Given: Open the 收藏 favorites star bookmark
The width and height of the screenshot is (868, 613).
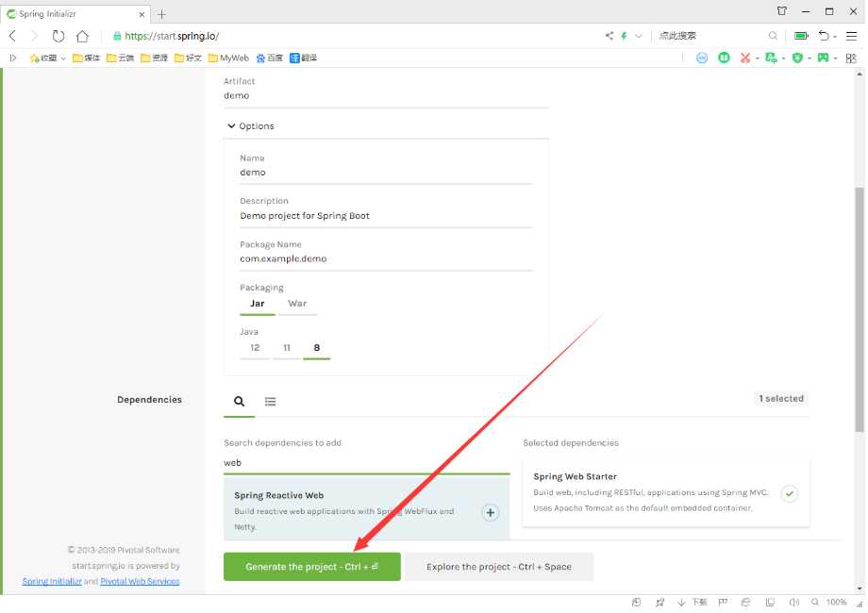Looking at the screenshot, I should [x=43, y=58].
